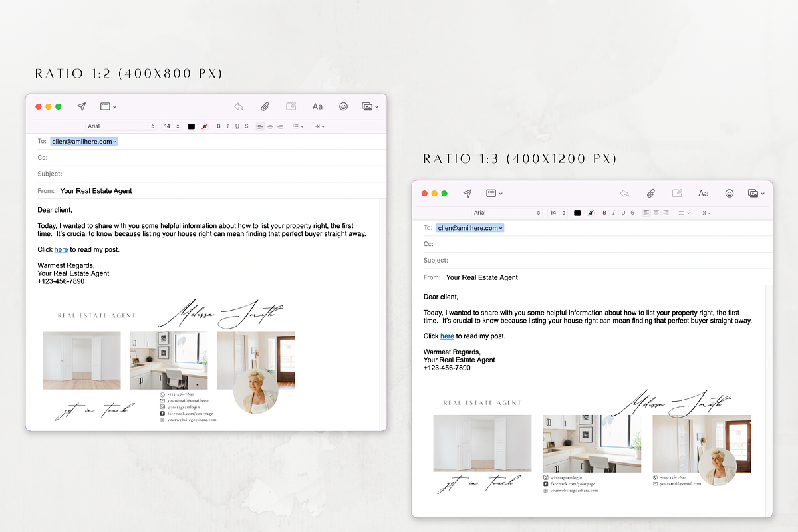Align text right in the 1:2 window

tap(280, 126)
